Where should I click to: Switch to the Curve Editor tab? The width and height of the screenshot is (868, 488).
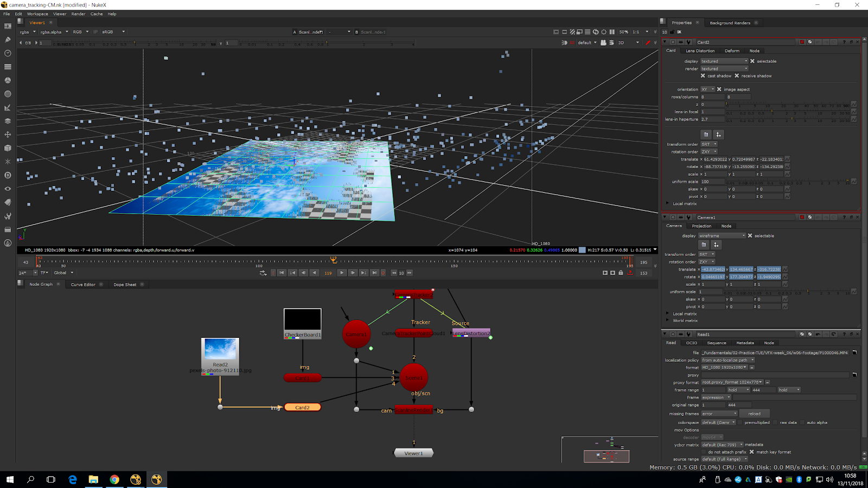83,285
